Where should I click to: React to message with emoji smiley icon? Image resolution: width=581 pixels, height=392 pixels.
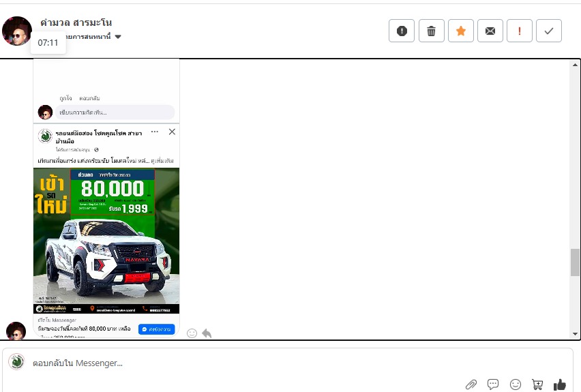pyautogui.click(x=192, y=333)
